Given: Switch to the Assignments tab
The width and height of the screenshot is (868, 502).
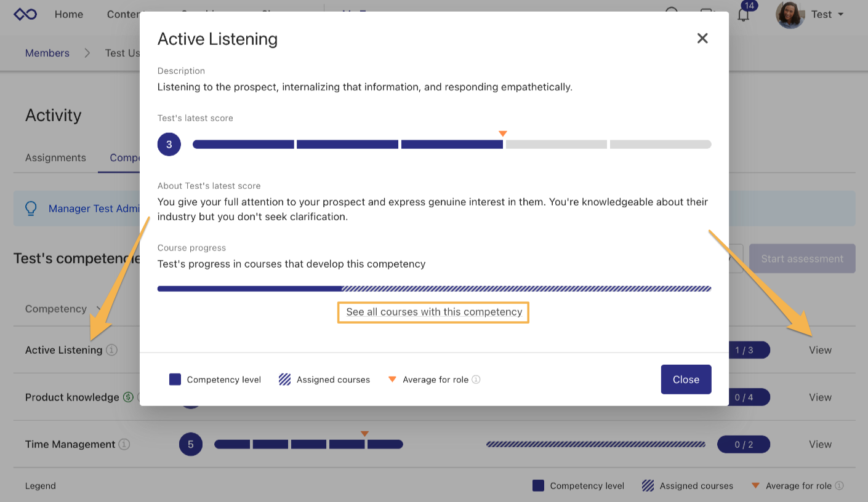Looking at the screenshot, I should click(x=55, y=157).
